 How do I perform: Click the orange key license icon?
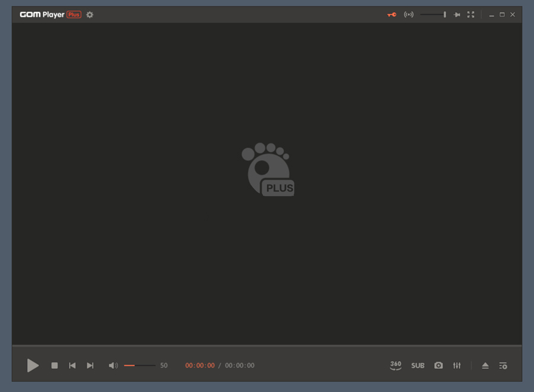coord(392,15)
